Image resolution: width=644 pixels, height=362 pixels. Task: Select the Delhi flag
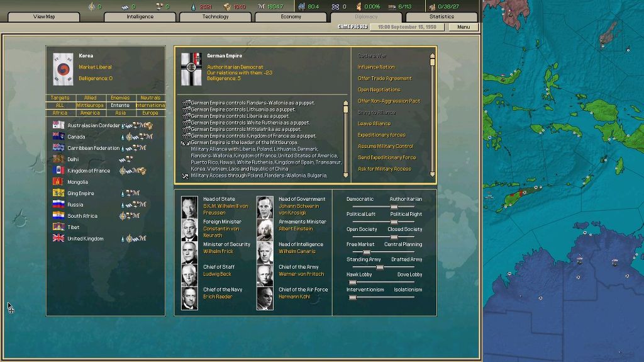58,159
